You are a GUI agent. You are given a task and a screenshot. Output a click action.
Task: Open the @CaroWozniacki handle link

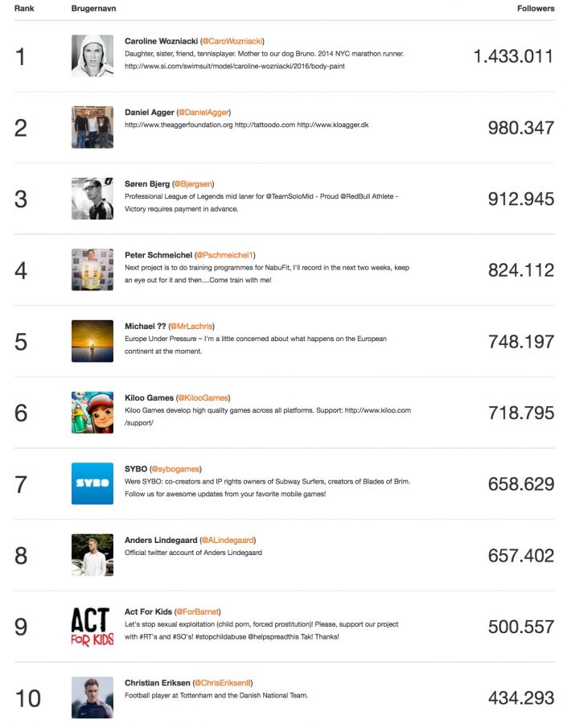[x=232, y=41]
